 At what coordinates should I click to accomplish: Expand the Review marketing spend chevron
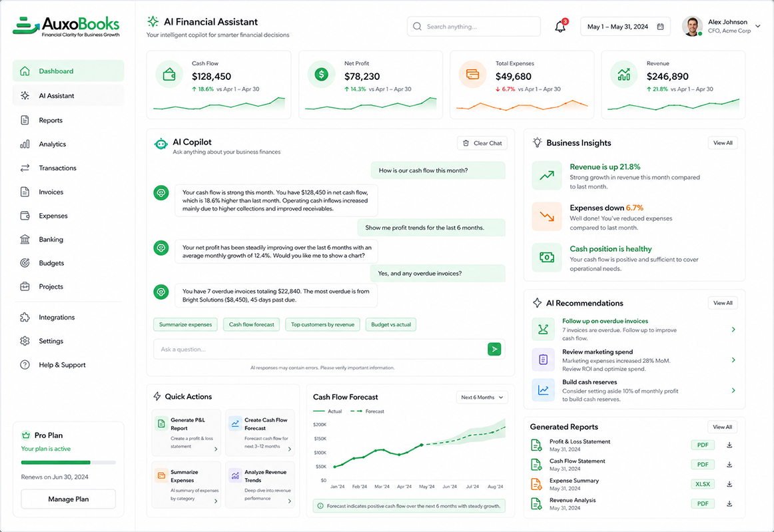click(x=733, y=360)
